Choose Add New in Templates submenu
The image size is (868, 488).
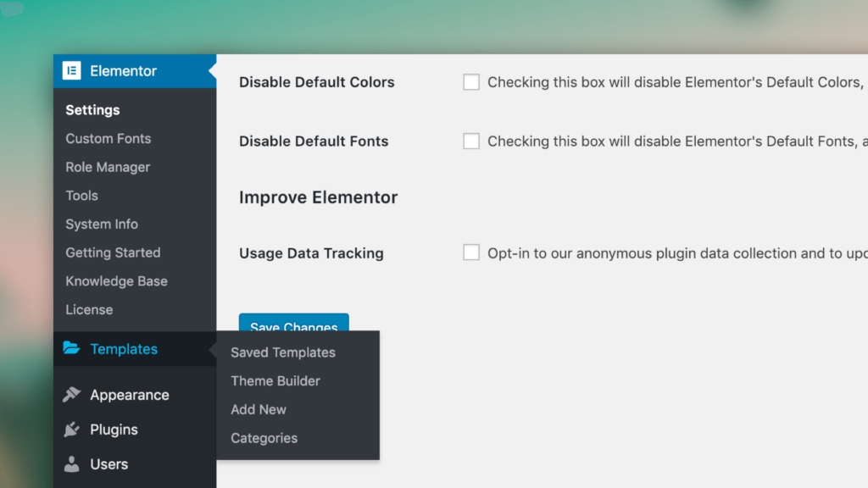259,409
